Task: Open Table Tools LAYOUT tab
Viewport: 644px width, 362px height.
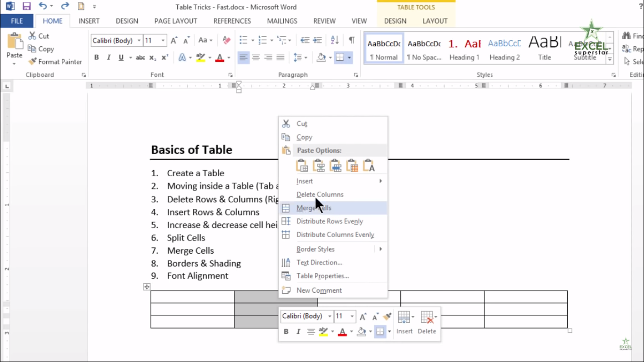Action: pyautogui.click(x=435, y=21)
